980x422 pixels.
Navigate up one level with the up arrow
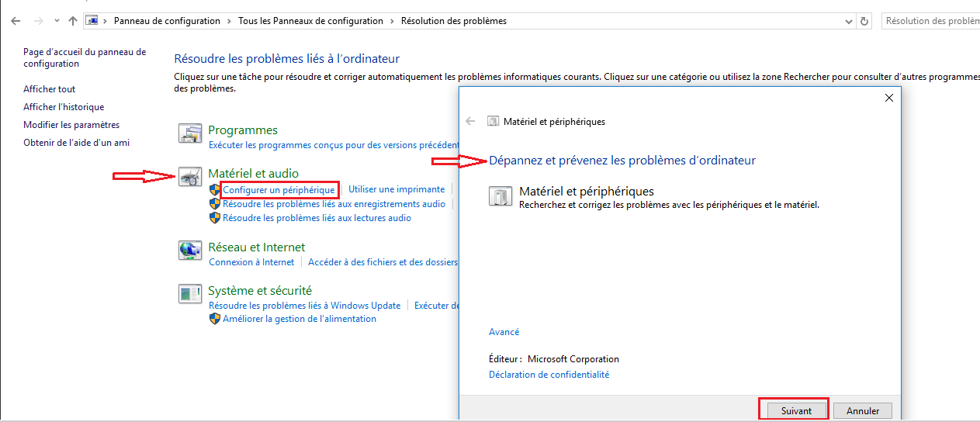[x=73, y=21]
